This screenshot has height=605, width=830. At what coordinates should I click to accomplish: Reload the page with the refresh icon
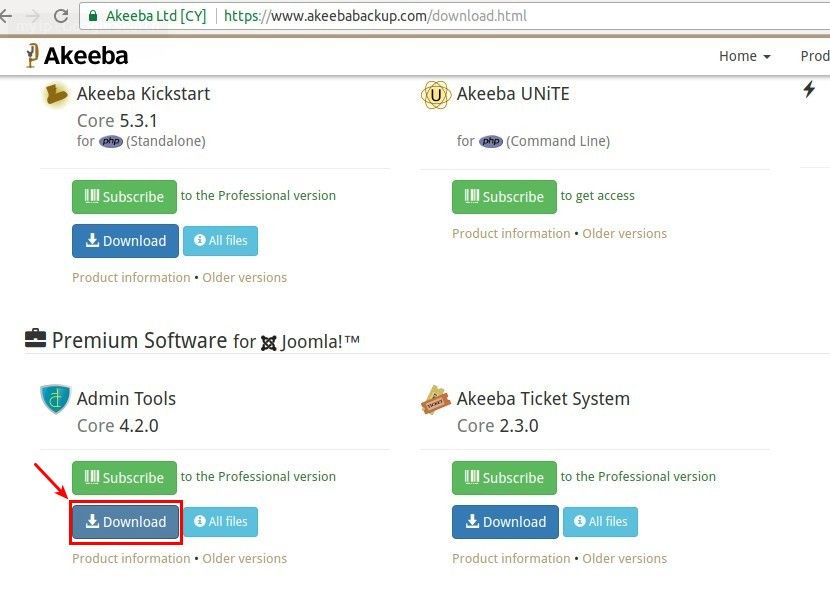[61, 16]
